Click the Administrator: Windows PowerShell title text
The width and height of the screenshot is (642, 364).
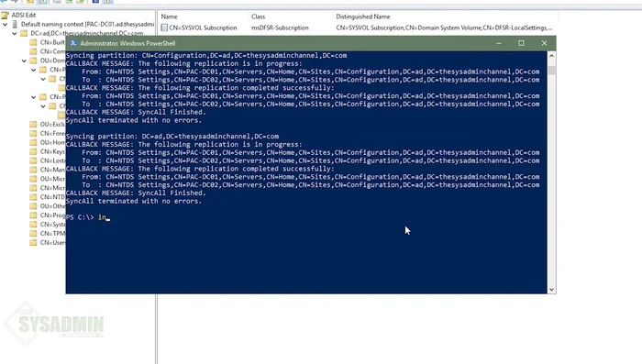pyautogui.click(x=127, y=43)
